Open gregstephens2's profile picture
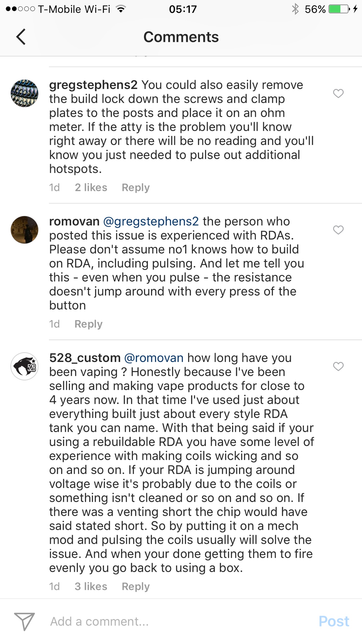 [25, 93]
